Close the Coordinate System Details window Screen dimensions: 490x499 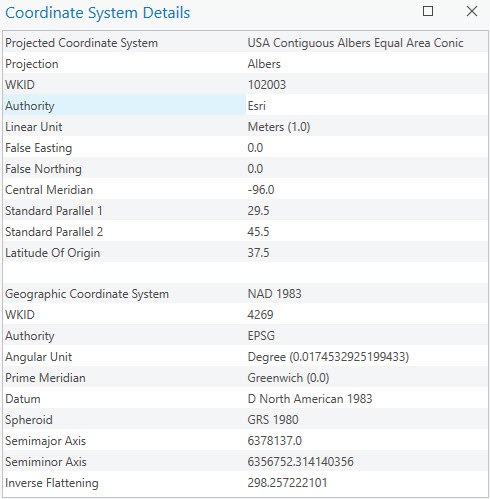coord(472,11)
